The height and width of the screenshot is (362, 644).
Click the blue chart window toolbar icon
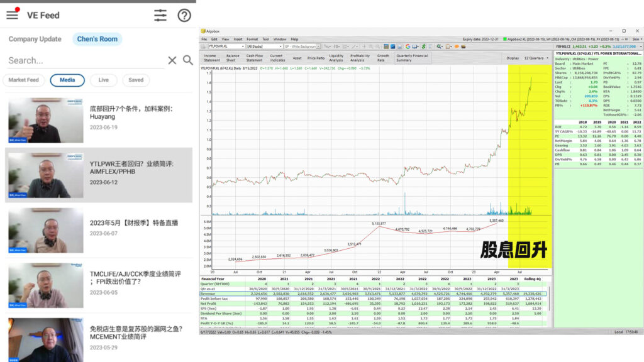pos(392,47)
